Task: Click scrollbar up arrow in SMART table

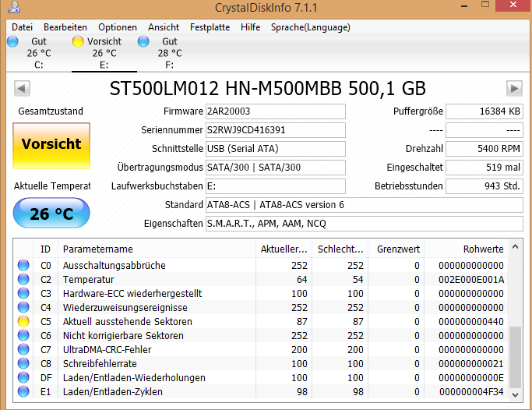Action: pos(515,247)
